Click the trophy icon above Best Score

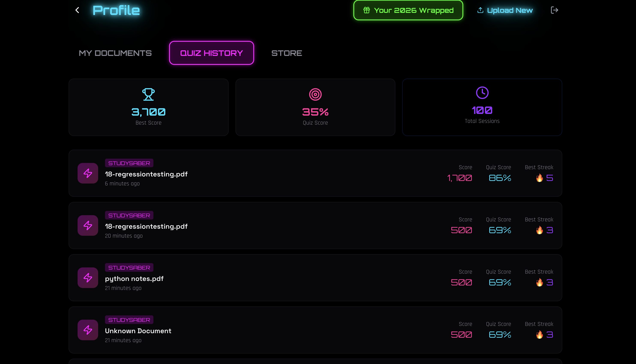pyautogui.click(x=148, y=94)
